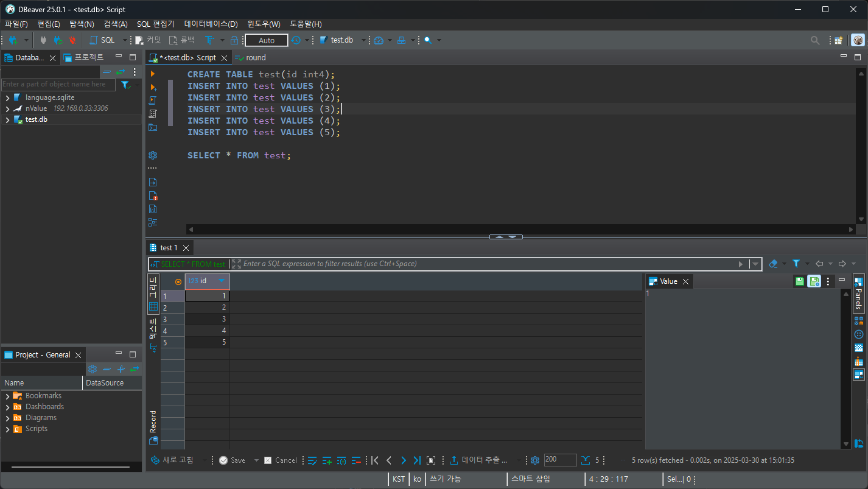The height and width of the screenshot is (489, 868).
Task: Expand the Diagrams folder
Action: (7, 418)
